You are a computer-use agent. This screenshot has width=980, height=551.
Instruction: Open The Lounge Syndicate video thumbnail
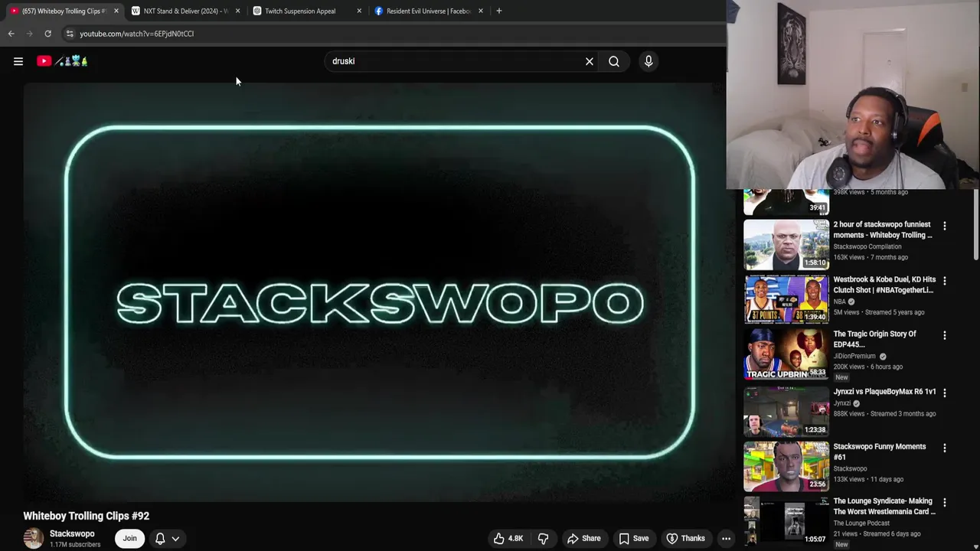786,521
